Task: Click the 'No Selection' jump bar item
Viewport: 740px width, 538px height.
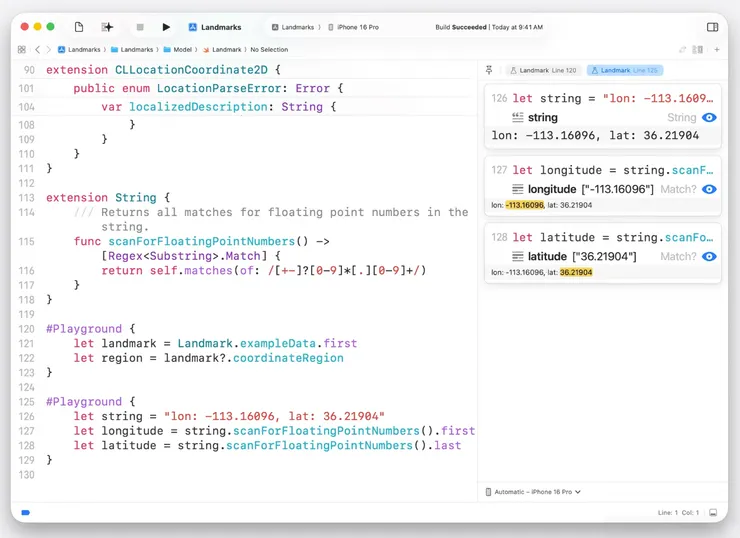Action: (269, 49)
